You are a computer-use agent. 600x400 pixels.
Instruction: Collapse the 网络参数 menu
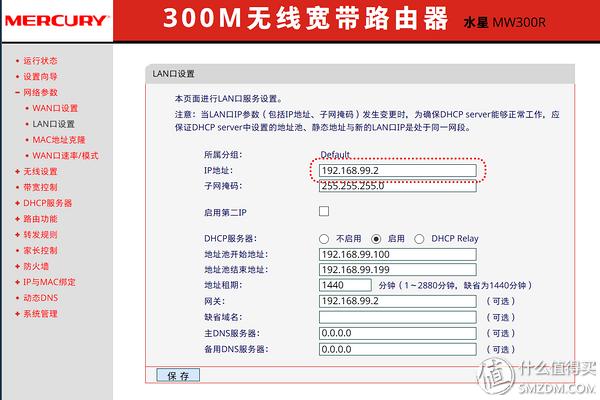click(x=40, y=92)
